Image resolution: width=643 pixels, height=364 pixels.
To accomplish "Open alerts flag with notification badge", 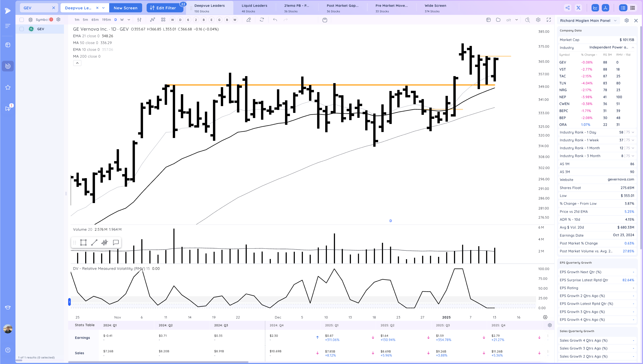I will pos(8,108).
